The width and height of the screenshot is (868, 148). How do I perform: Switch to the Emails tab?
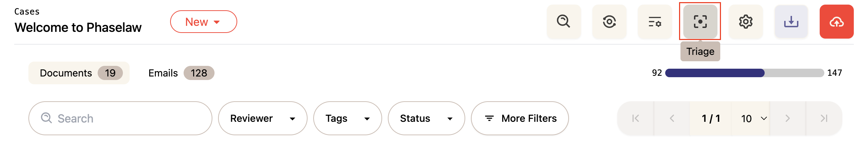click(181, 73)
